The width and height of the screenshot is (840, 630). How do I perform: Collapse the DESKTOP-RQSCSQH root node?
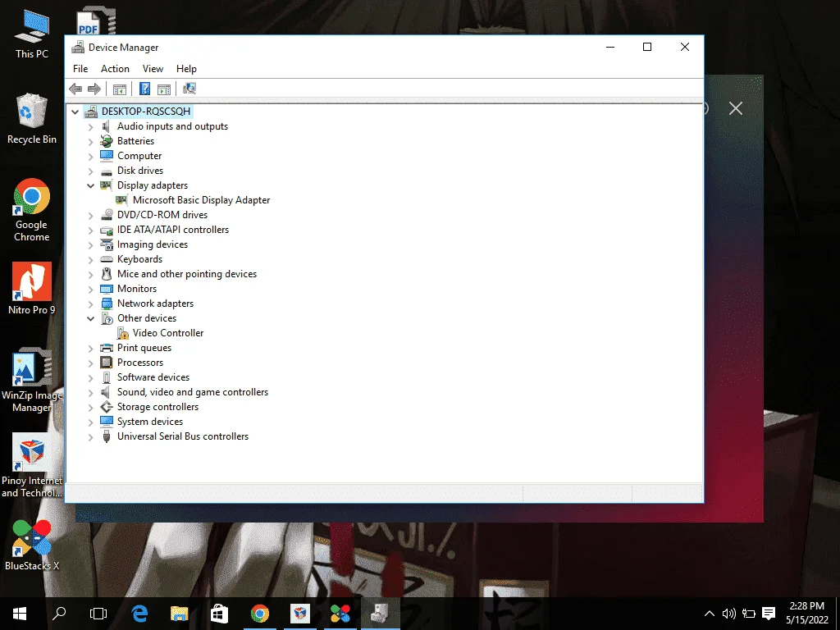pyautogui.click(x=75, y=112)
